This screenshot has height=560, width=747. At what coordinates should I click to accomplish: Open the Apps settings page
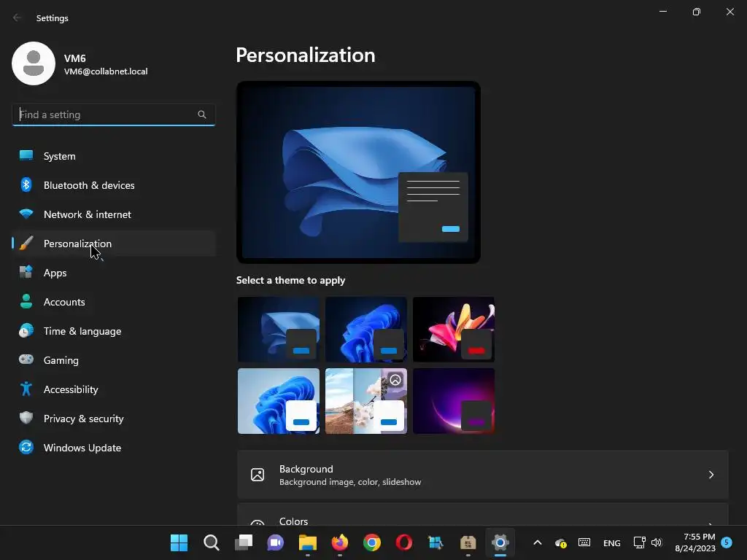[113, 273]
